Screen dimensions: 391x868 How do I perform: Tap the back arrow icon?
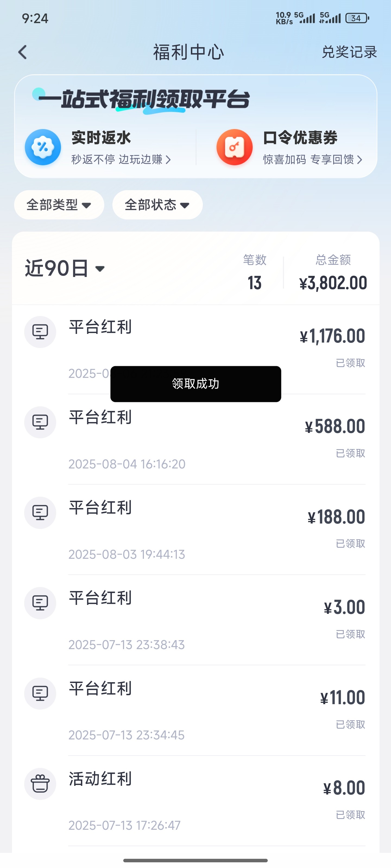23,52
